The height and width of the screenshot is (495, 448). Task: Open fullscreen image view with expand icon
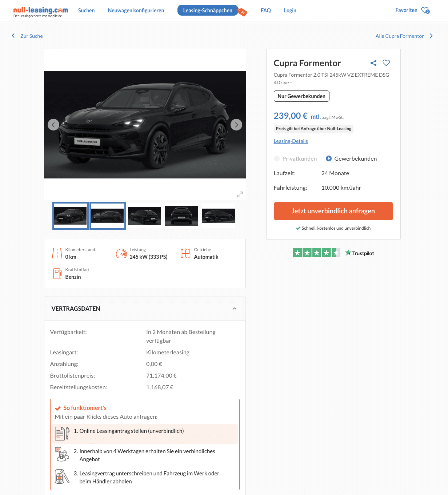(240, 194)
